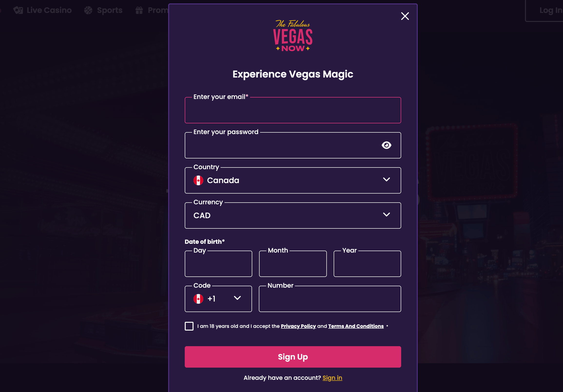This screenshot has height=392, width=563.
Task: Follow the Sign in link
Action: pyautogui.click(x=332, y=378)
